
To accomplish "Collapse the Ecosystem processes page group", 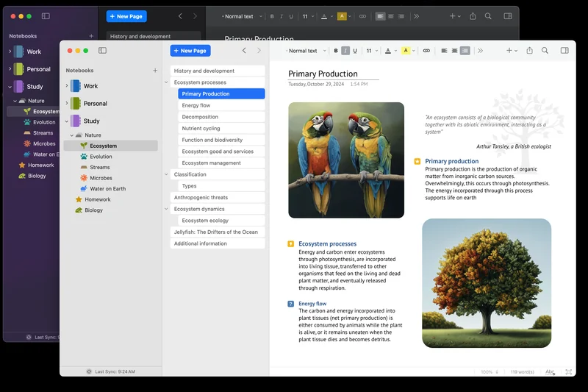I will point(167,82).
